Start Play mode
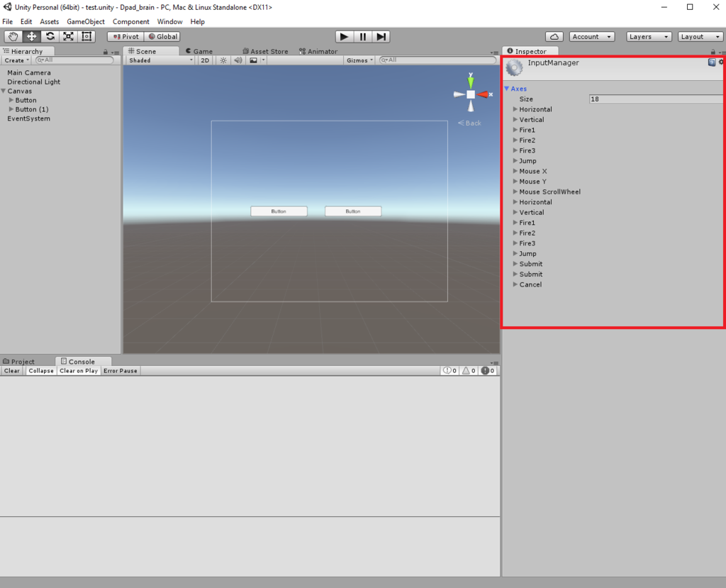Screen dimensions: 726x588 [x=344, y=37]
